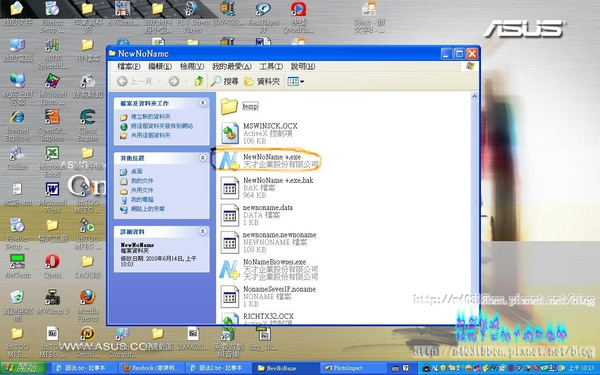Select the MWSnap 3 desktop icon
The image size is (600, 375).
click(52, 302)
